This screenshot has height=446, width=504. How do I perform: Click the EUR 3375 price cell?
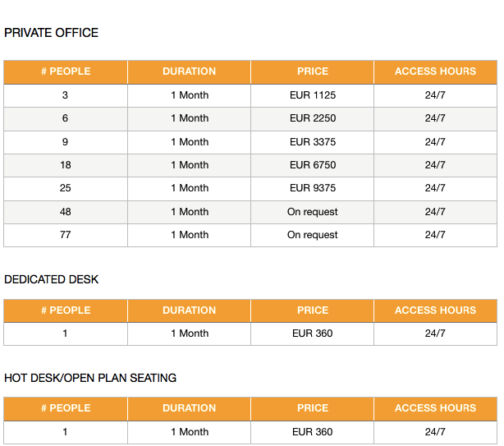313,142
